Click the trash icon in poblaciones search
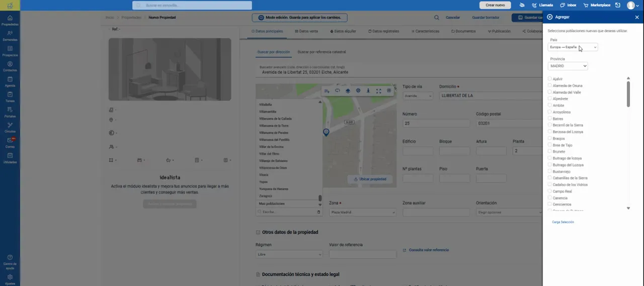644x286 pixels. click(x=318, y=212)
